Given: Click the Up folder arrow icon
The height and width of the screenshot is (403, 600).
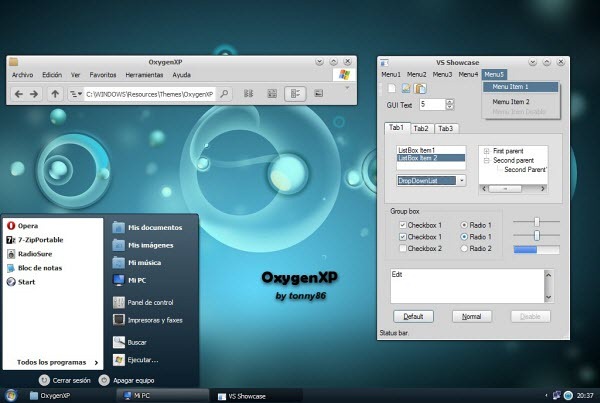Looking at the screenshot, I should pos(55,94).
